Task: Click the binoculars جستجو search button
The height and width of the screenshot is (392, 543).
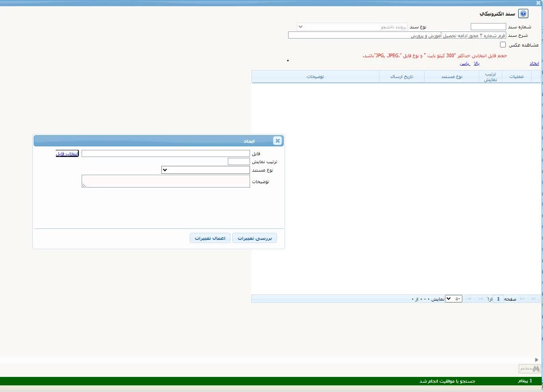Action: [x=530, y=368]
